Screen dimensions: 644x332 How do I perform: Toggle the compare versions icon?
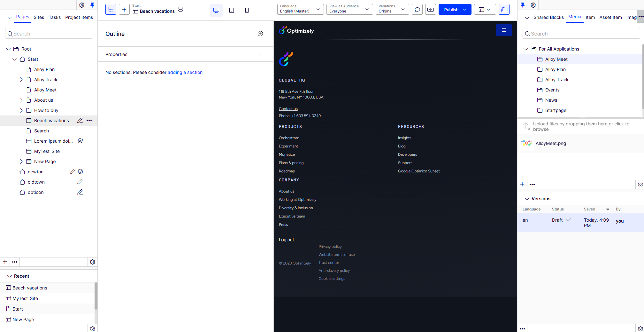431,10
